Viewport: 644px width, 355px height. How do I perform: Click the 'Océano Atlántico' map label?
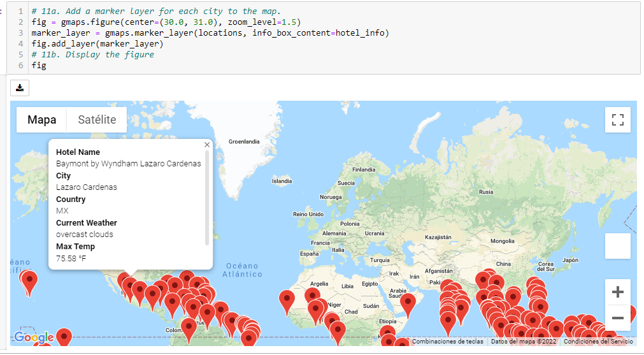point(242,270)
